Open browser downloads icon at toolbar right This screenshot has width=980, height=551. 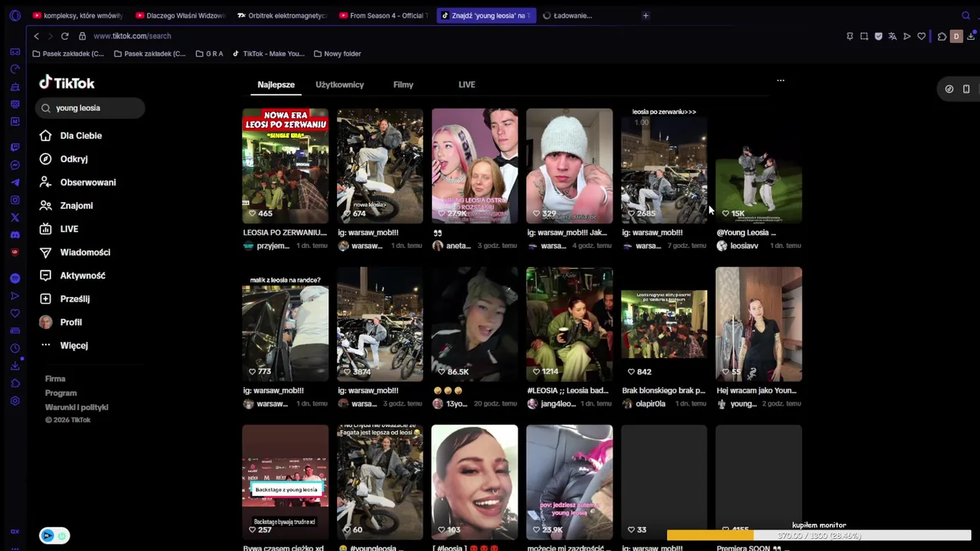(x=971, y=36)
